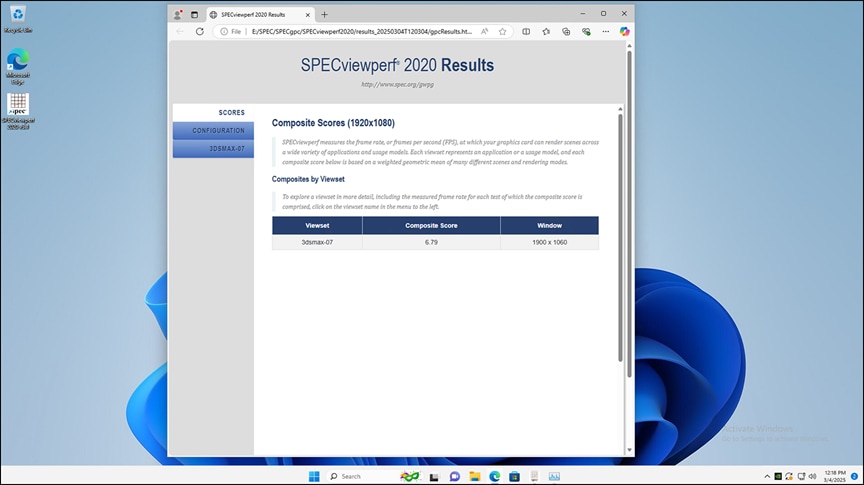
Task: Add this page to favorites star
Action: coord(503,31)
